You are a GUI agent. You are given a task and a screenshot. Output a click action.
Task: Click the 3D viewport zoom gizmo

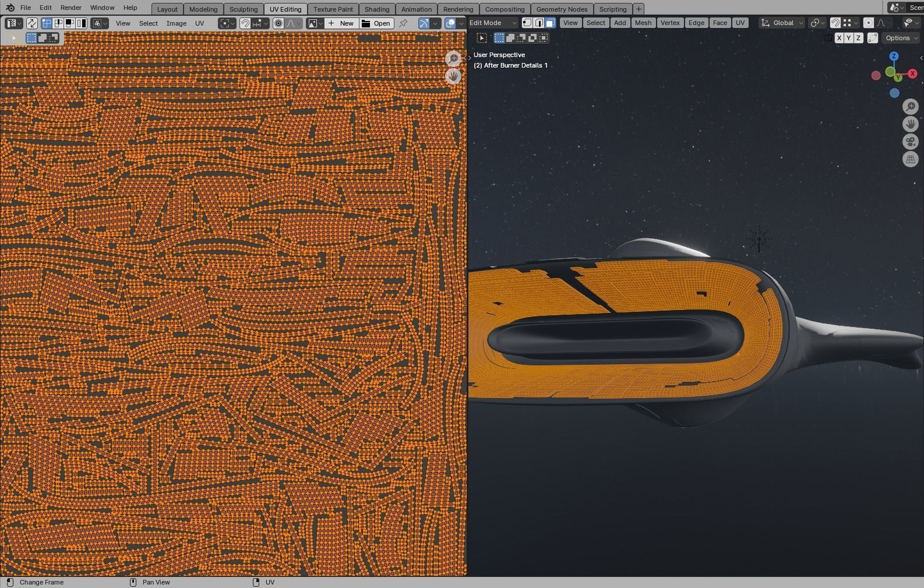[x=911, y=107]
